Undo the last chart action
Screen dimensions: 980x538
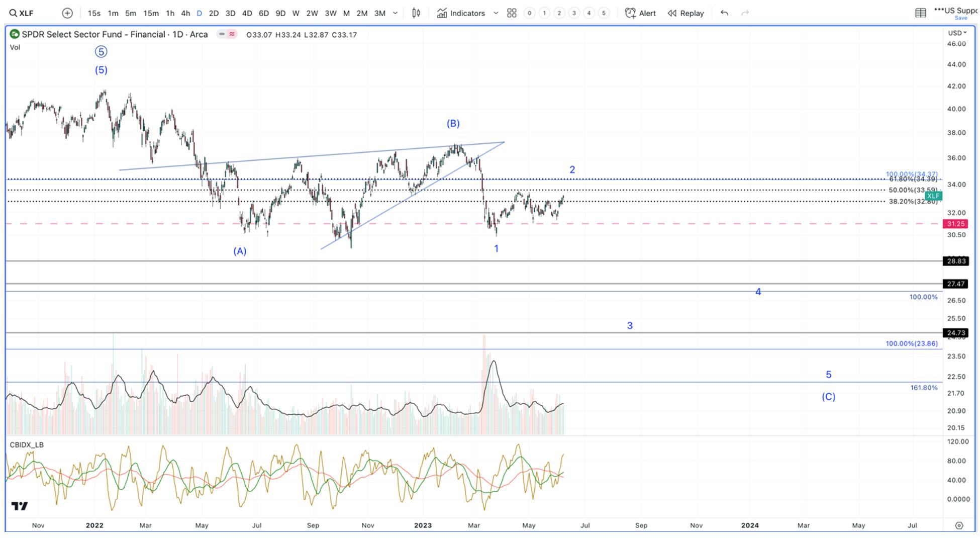click(x=724, y=13)
